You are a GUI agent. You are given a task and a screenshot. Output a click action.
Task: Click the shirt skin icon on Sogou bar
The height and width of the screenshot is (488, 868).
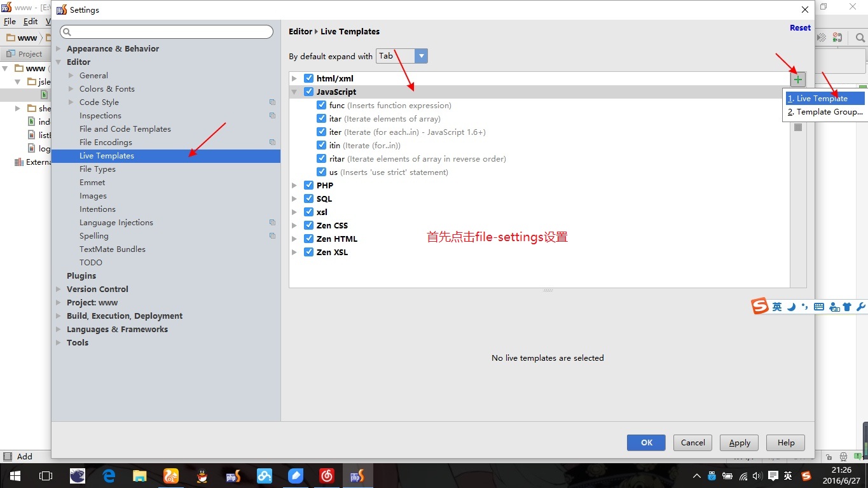click(x=847, y=307)
